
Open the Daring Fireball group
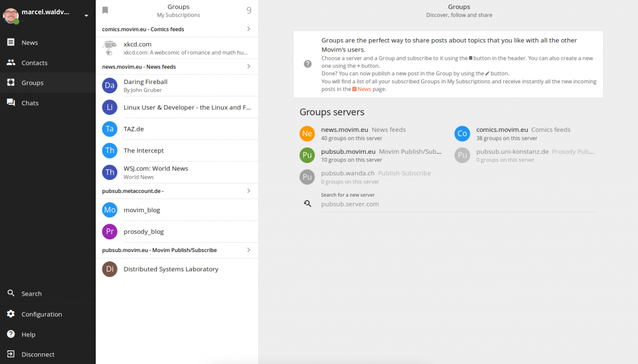tap(177, 85)
